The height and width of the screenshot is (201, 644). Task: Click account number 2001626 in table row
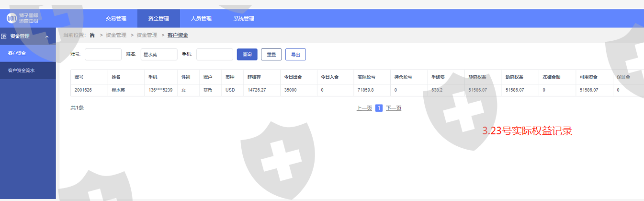(x=83, y=90)
